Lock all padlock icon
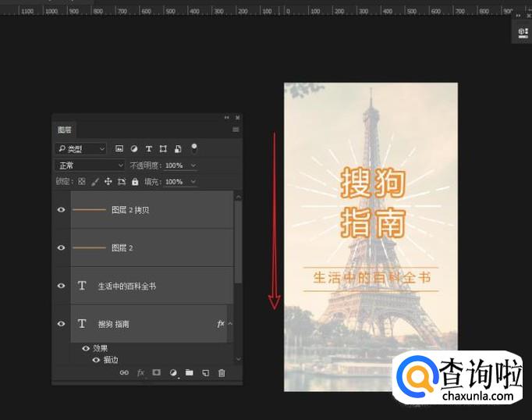532x420 pixels. tap(135, 182)
